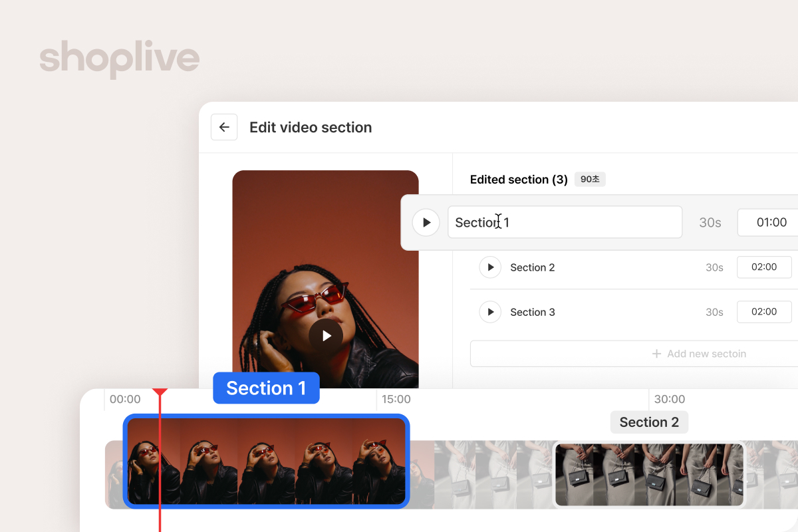Click the plus icon in Add new section
This screenshot has height=532, width=798.
click(656, 354)
